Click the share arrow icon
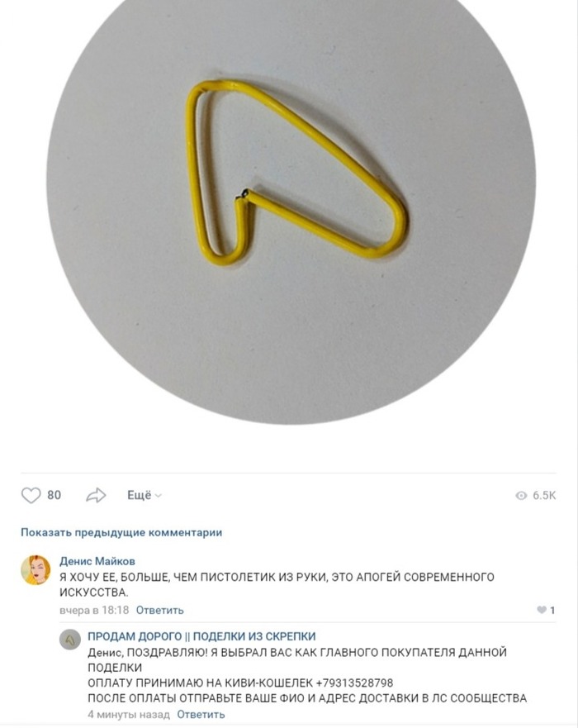This screenshot has width=578, height=728. coord(97,496)
